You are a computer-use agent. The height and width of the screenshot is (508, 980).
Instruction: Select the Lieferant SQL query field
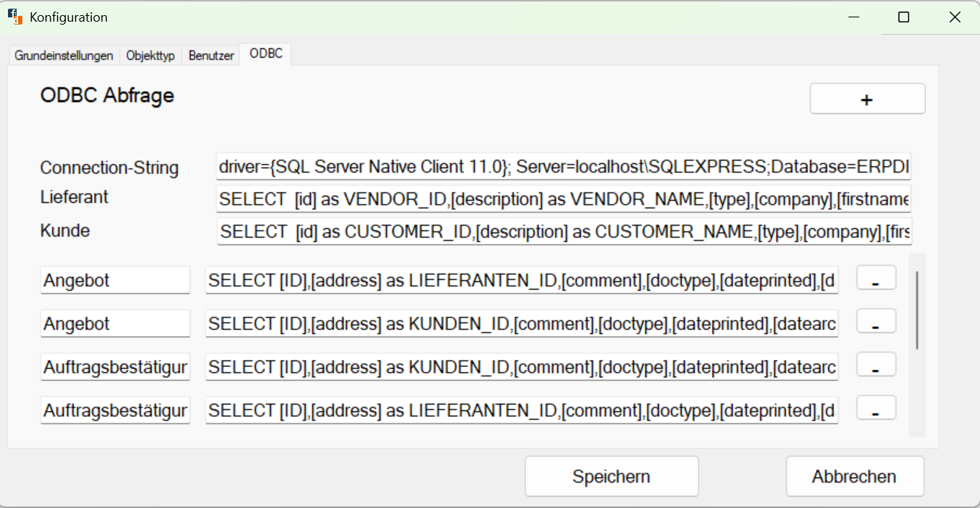(564, 198)
